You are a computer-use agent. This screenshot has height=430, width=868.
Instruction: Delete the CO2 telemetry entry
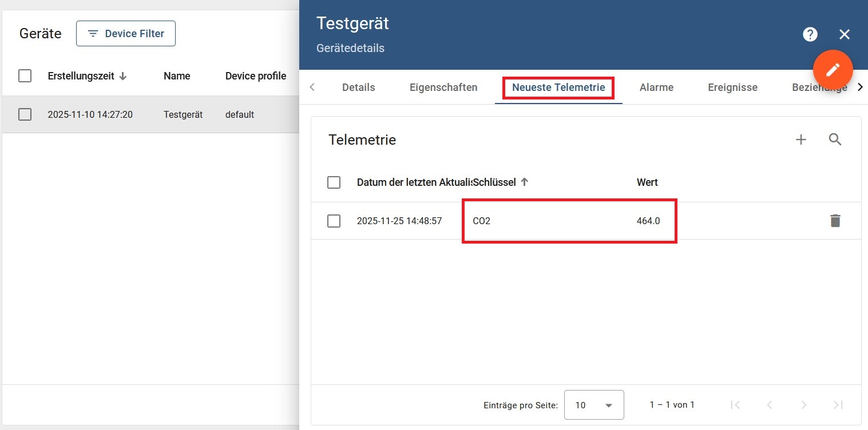tap(835, 221)
